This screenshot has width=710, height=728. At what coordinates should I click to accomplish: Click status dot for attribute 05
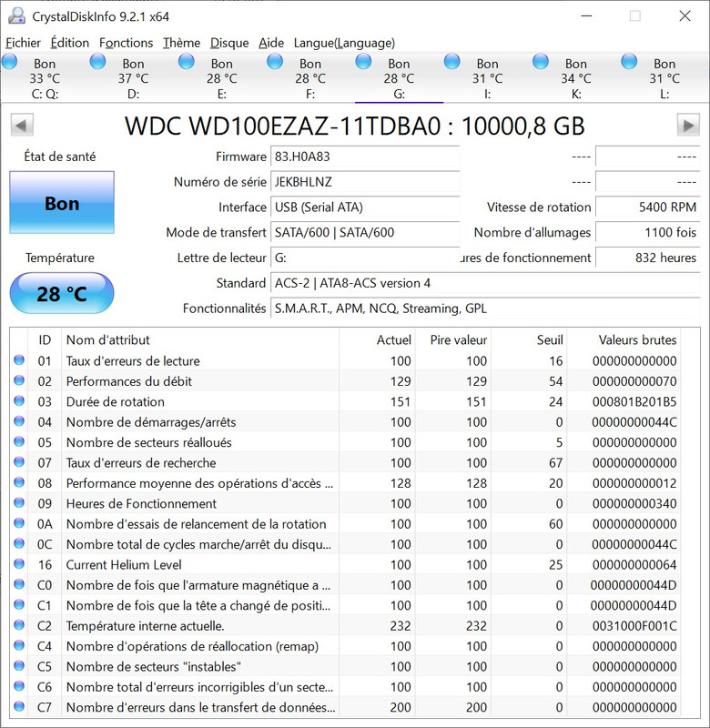(19, 441)
